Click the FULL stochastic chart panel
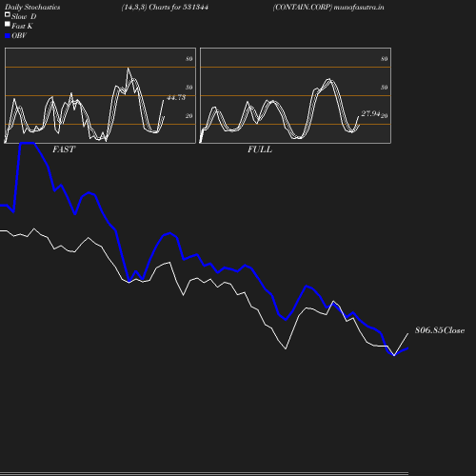 [295, 95]
